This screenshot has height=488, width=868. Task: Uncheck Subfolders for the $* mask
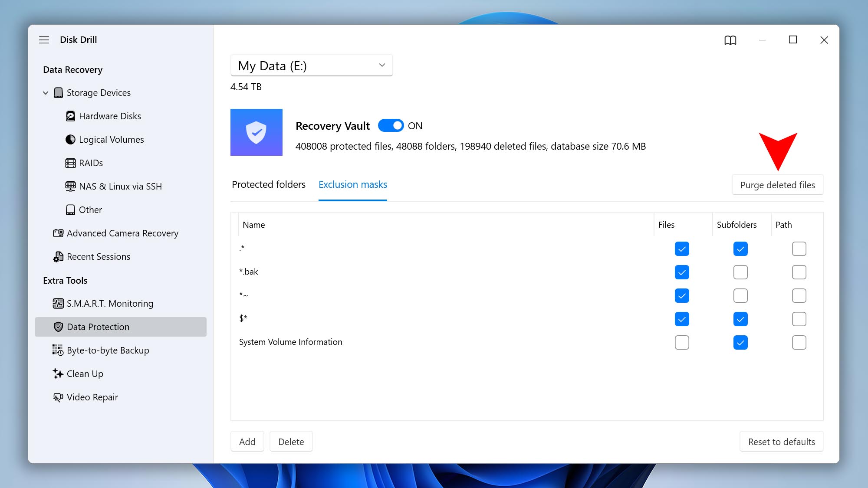click(740, 319)
